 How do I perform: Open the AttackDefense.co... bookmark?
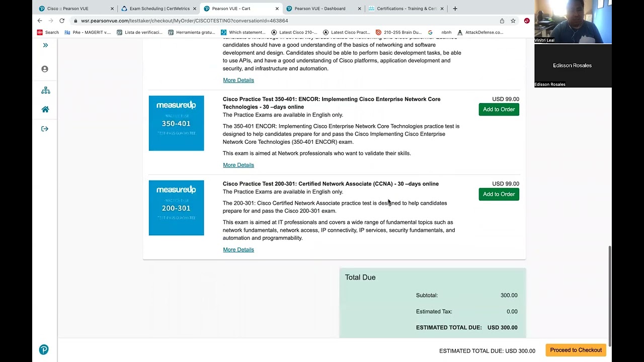480,32
